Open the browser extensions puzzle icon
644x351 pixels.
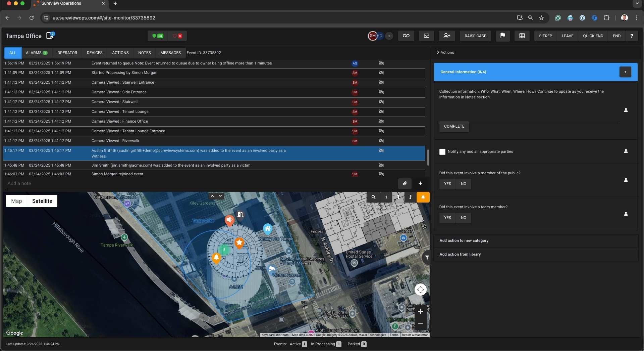click(606, 18)
